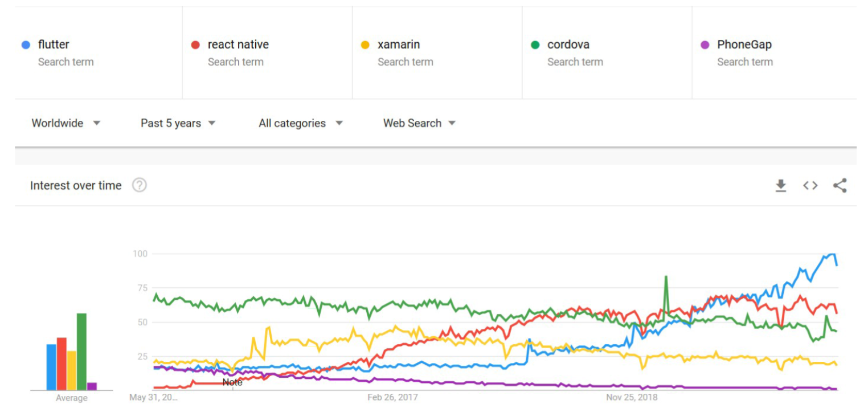Click the yellow xamarin dot
This screenshot has width=868, height=416.
365,45
